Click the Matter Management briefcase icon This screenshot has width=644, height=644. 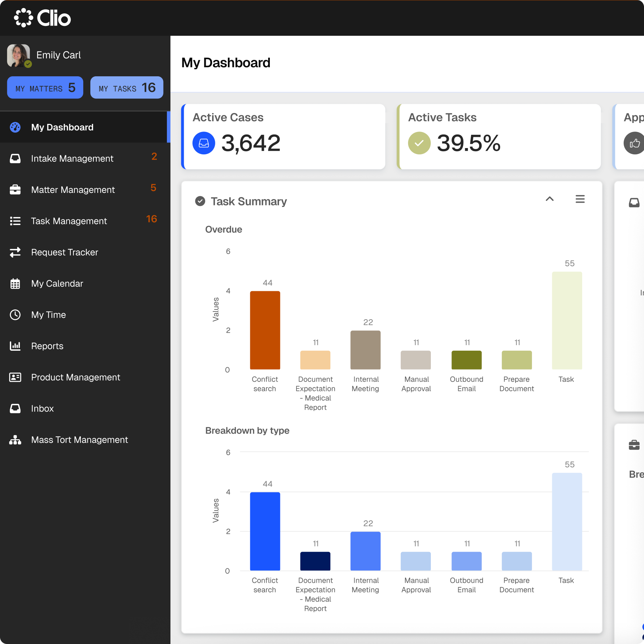tap(15, 190)
